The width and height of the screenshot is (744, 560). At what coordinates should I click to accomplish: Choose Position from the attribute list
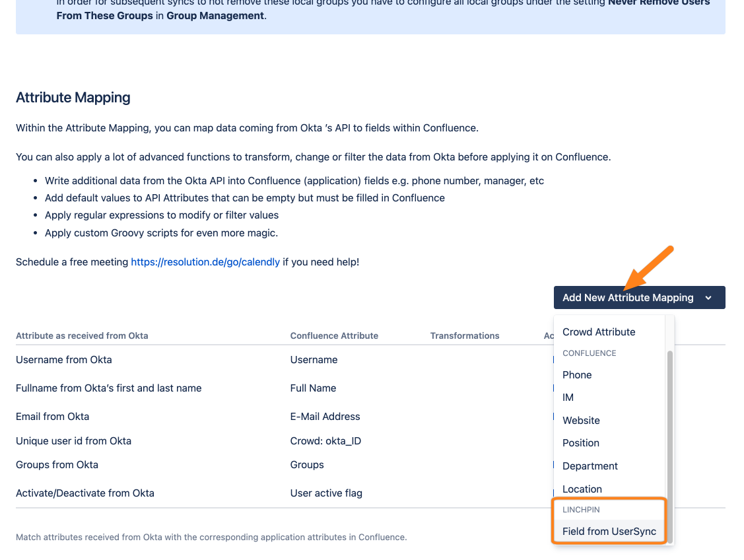point(581,443)
